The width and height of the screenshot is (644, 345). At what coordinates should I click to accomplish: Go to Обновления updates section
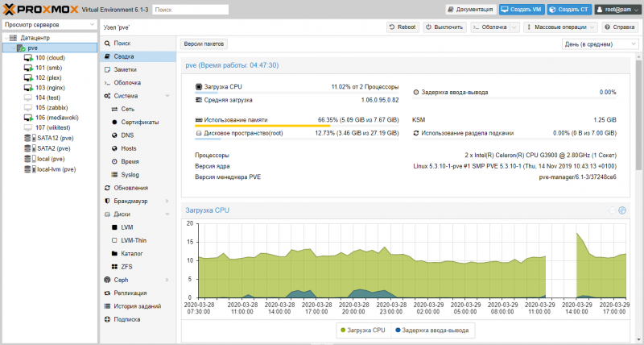tap(130, 187)
